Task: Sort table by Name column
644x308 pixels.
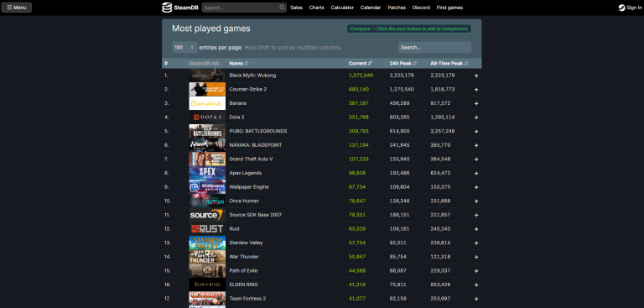Action: click(239, 63)
